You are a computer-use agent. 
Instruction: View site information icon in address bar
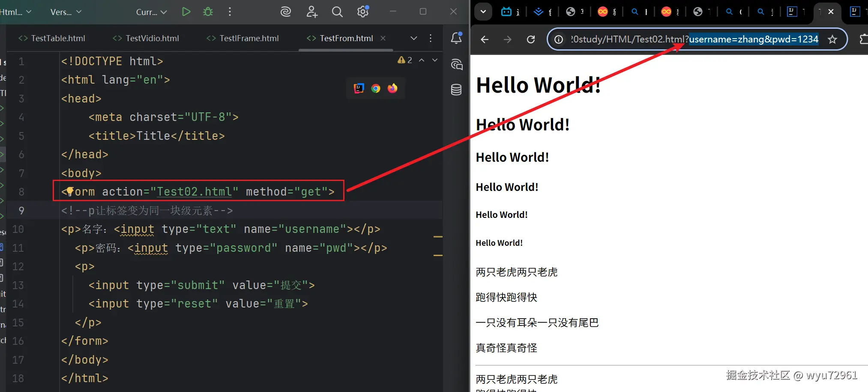click(559, 39)
